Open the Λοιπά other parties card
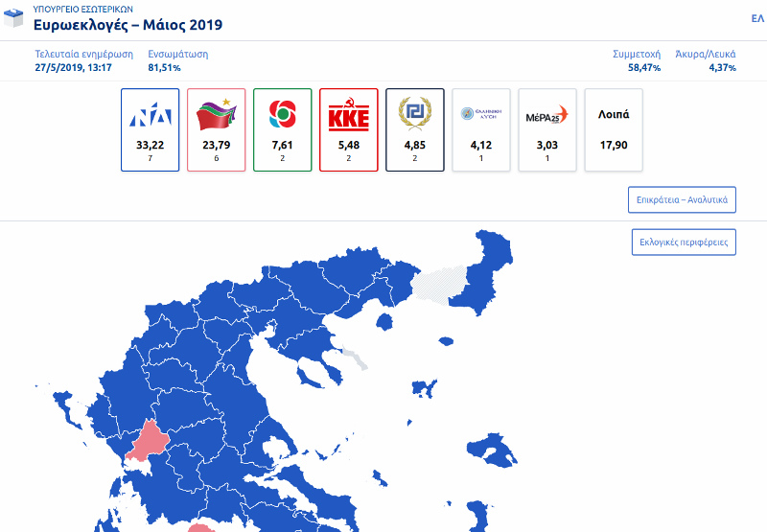This screenshot has height=532, width=767. click(x=614, y=130)
